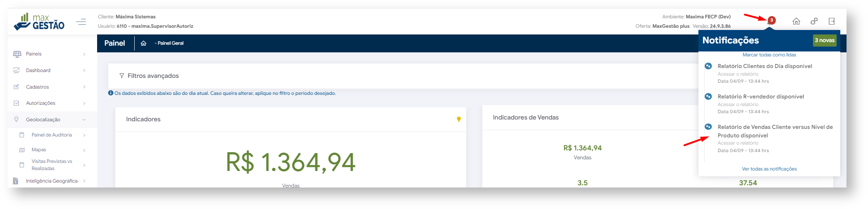
Task: Click the Geolocalização pin icon in sidebar
Action: 17,119
